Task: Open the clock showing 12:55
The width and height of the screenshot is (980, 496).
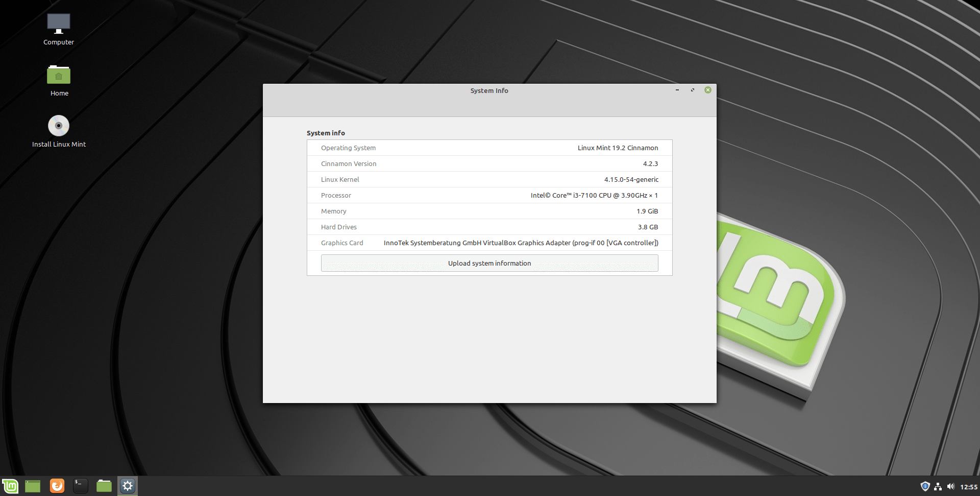Action: pyautogui.click(x=969, y=487)
